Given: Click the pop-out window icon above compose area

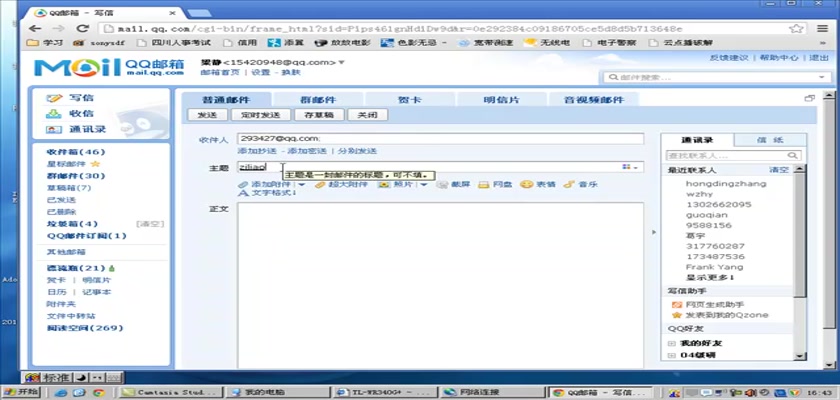Looking at the screenshot, I should (809, 99).
